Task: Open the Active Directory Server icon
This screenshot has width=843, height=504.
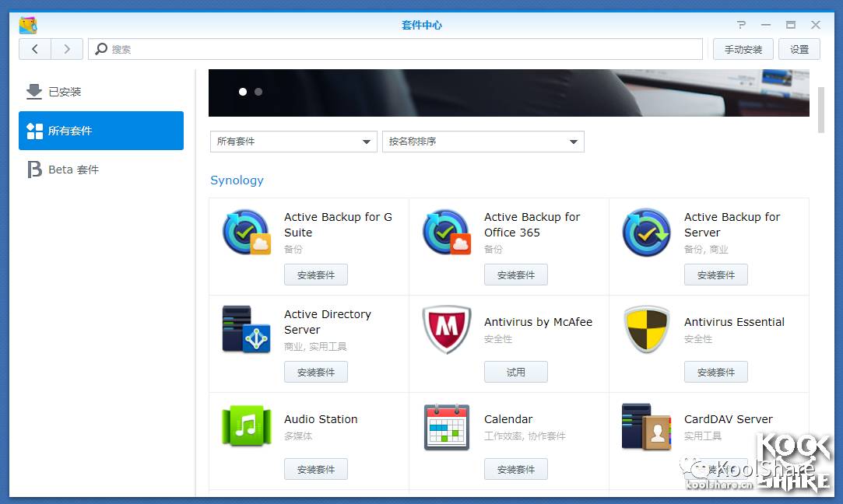Action: coord(246,329)
